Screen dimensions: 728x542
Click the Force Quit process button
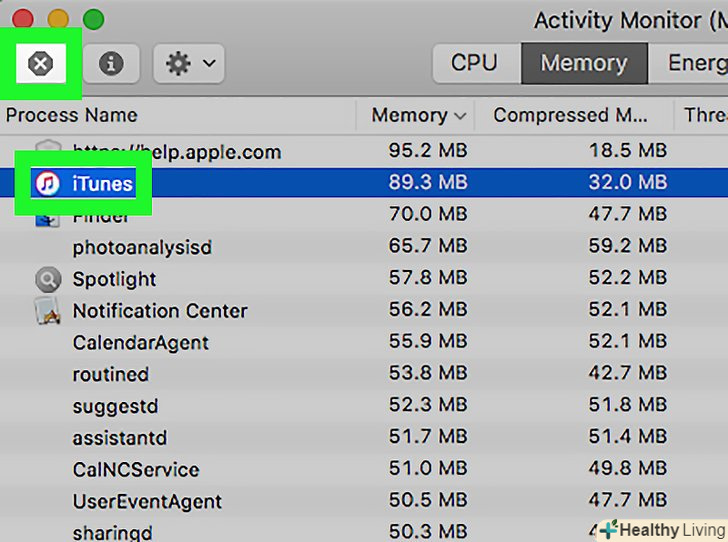click(40, 64)
